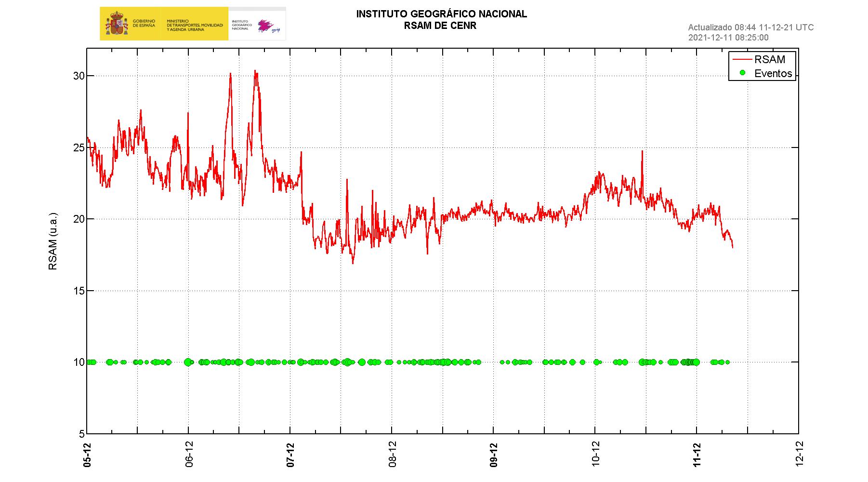This screenshot has width=868, height=482.
Task: Click the chart title INSTITUTO GEOGRÁFICO NACIONAL
Action: click(441, 14)
